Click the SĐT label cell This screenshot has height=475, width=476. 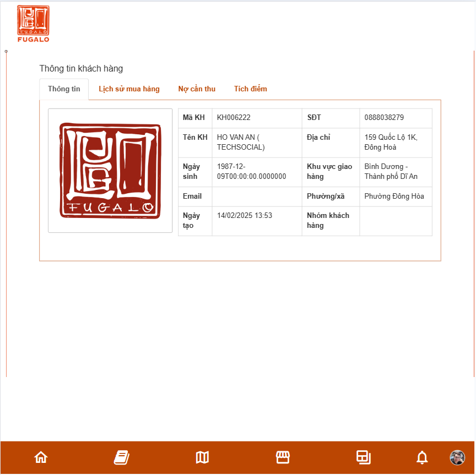click(331, 118)
